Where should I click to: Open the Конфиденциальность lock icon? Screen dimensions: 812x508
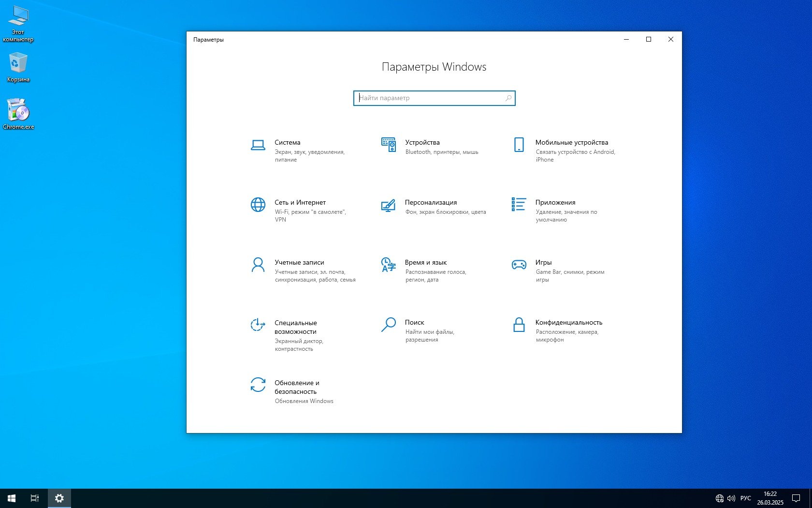519,325
